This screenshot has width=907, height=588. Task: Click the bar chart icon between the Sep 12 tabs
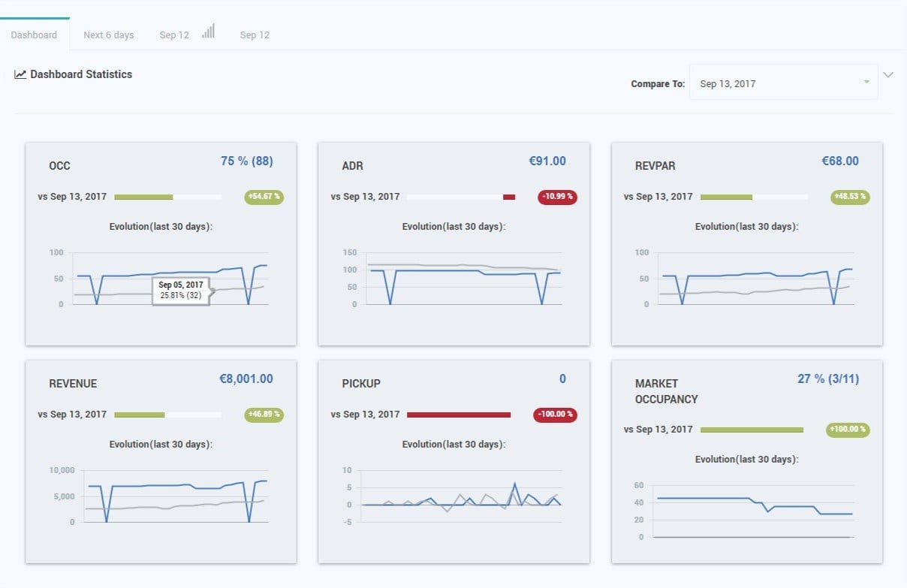(x=208, y=30)
